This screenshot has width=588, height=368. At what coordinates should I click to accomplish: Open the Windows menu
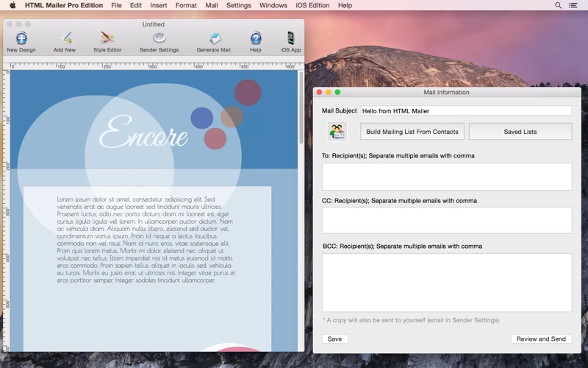(x=273, y=5)
